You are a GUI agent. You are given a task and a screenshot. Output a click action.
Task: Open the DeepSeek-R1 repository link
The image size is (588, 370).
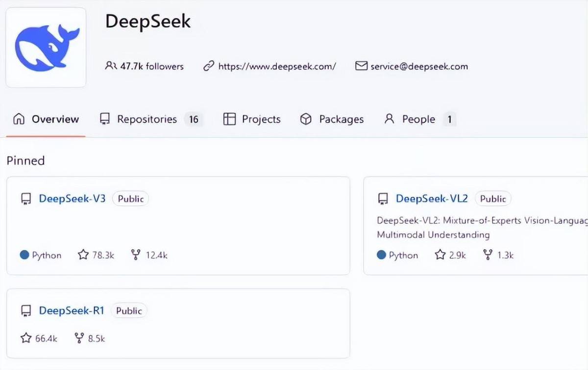coord(72,311)
